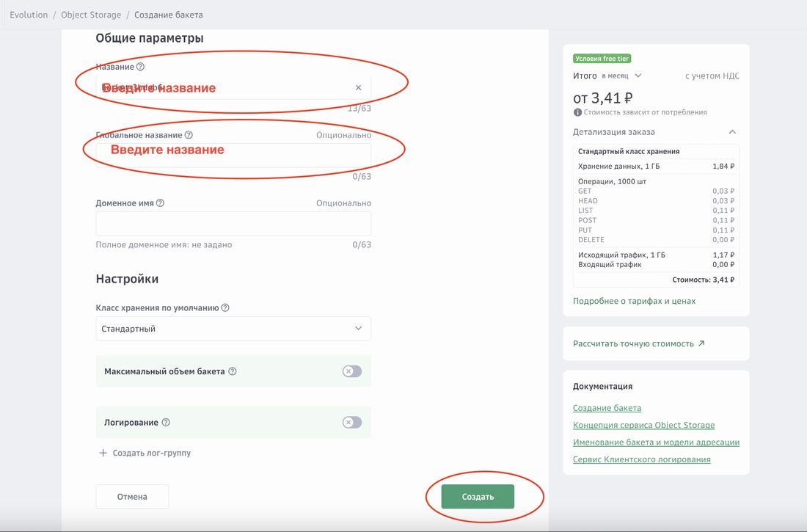Click into the Доменное имя input field
Image resolution: width=807 pixels, height=532 pixels.
[233, 224]
